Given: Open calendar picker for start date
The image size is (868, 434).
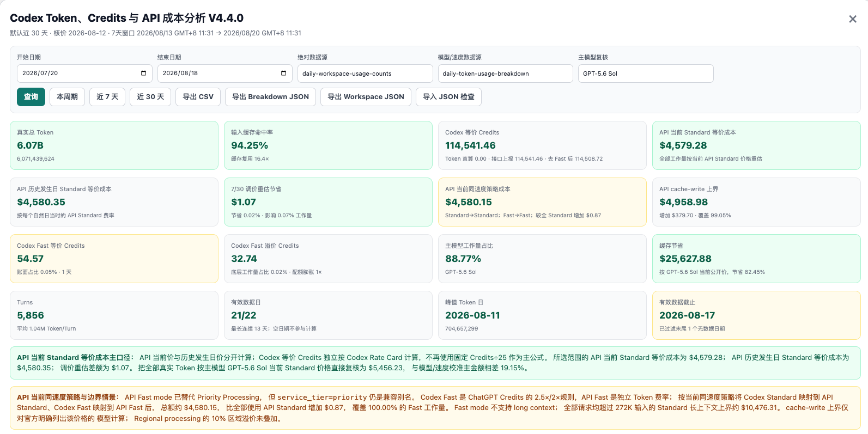Looking at the screenshot, I should coord(143,73).
